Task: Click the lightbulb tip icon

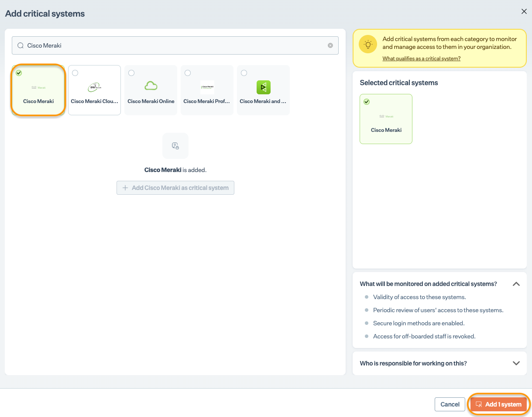Action: [x=368, y=45]
